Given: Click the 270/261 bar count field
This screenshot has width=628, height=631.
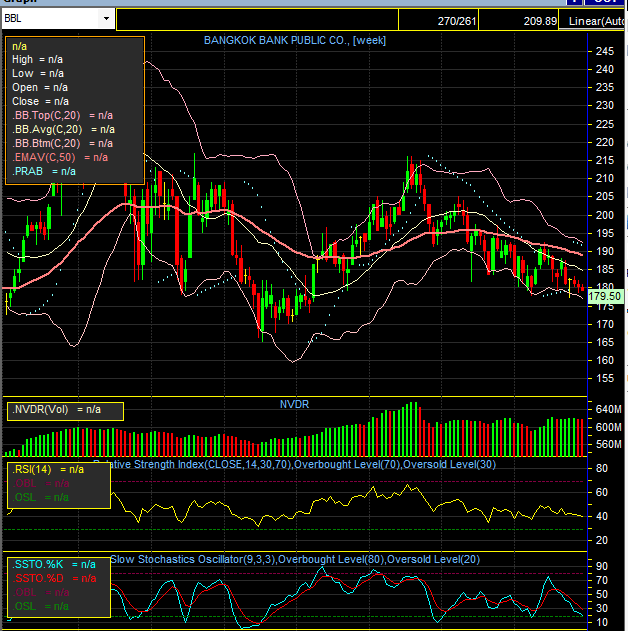Looking at the screenshot, I should [457, 20].
